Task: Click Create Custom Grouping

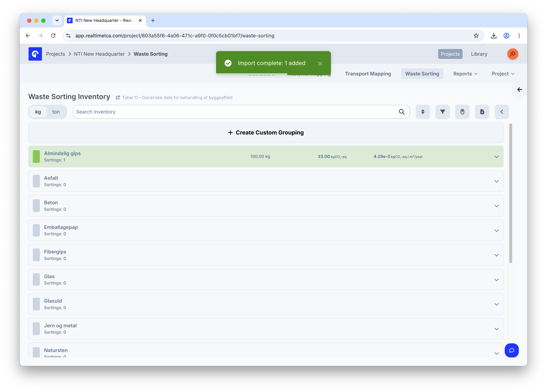Action: click(x=266, y=133)
